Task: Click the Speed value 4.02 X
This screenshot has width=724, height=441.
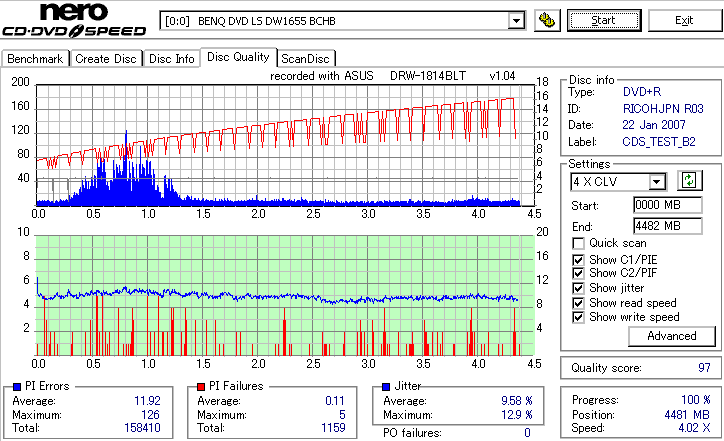Action: pyautogui.click(x=694, y=428)
